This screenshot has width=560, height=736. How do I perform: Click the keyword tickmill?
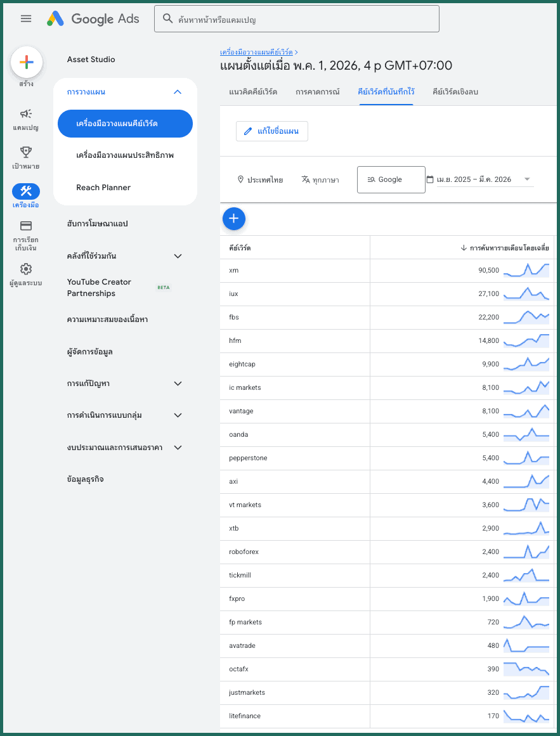[x=241, y=576]
